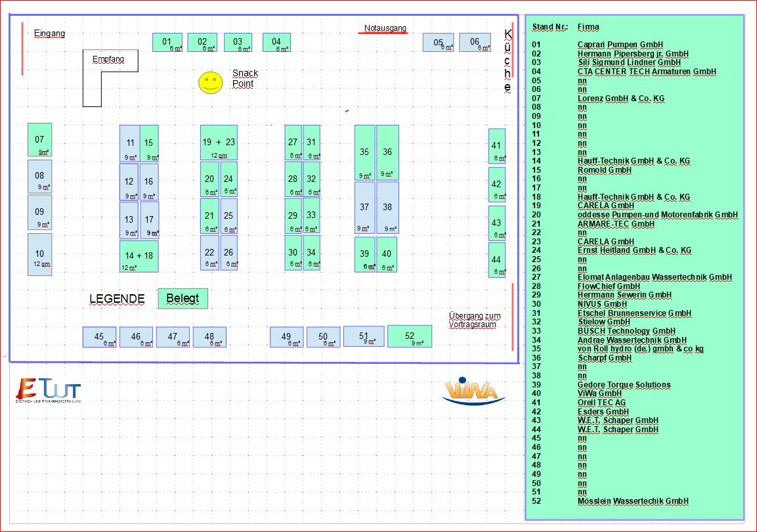Image resolution: width=757 pixels, height=532 pixels.
Task: Select booth 02 box
Action: point(202,43)
